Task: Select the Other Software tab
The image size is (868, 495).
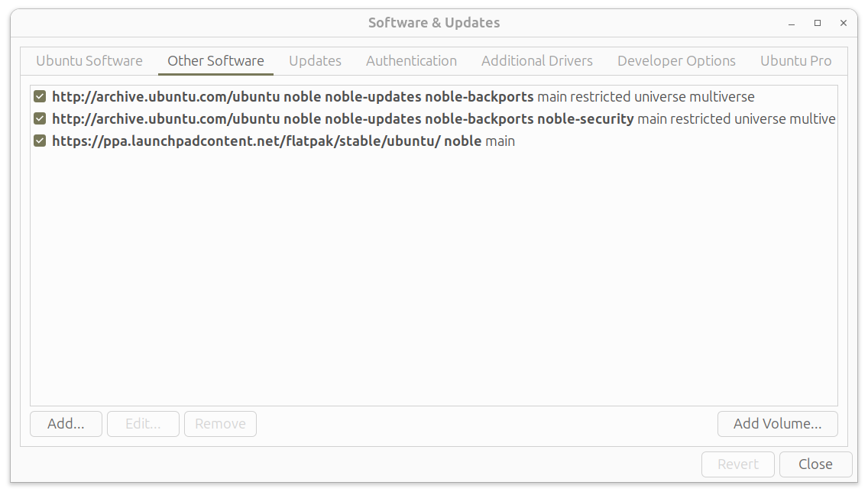Action: point(215,61)
